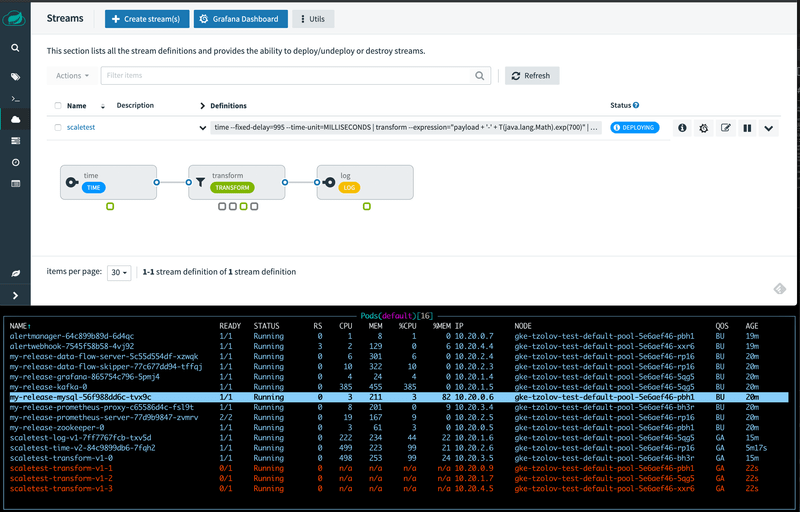Click NAME column header in pods table
Viewport: 800px width, 512px height.
pos(19,326)
